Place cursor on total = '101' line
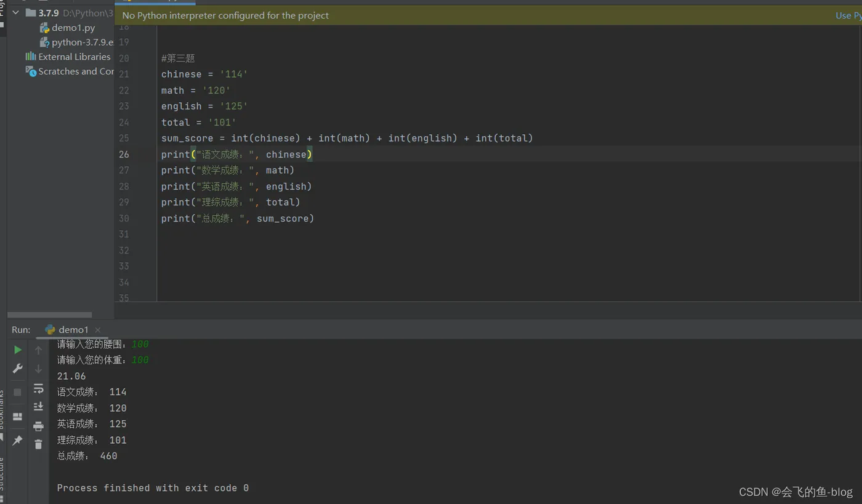The width and height of the screenshot is (862, 504). (199, 122)
